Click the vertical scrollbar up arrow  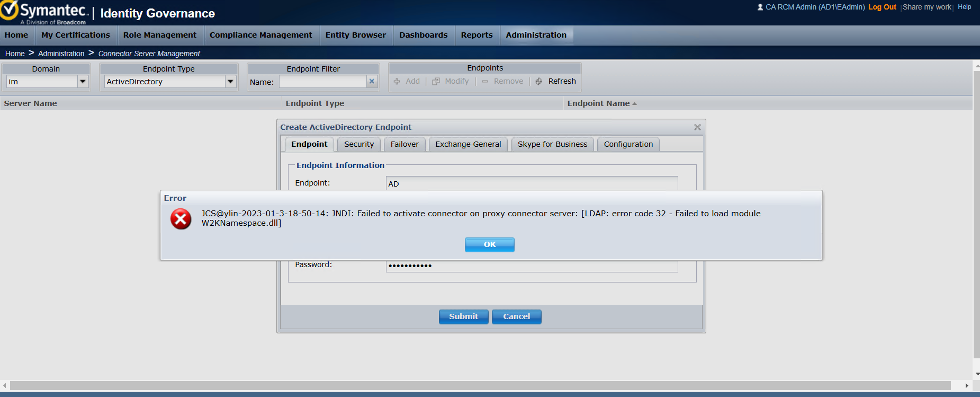(x=977, y=66)
